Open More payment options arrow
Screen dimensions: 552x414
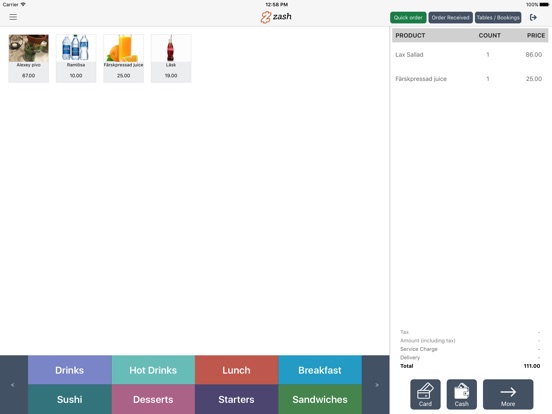click(x=508, y=394)
